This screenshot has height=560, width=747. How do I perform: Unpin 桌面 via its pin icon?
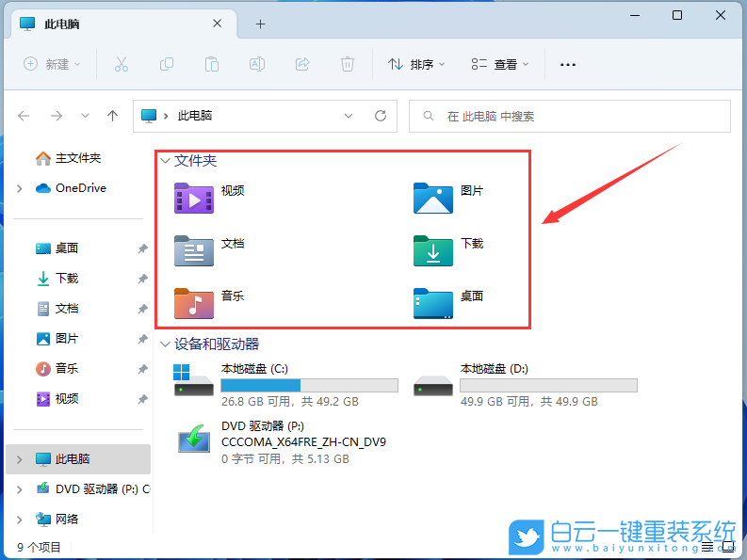point(142,248)
